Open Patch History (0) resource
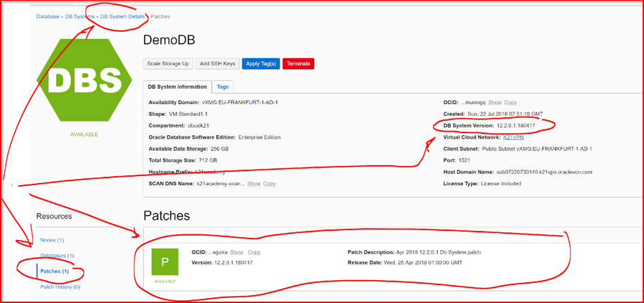The height and width of the screenshot is (303, 644). [x=60, y=286]
